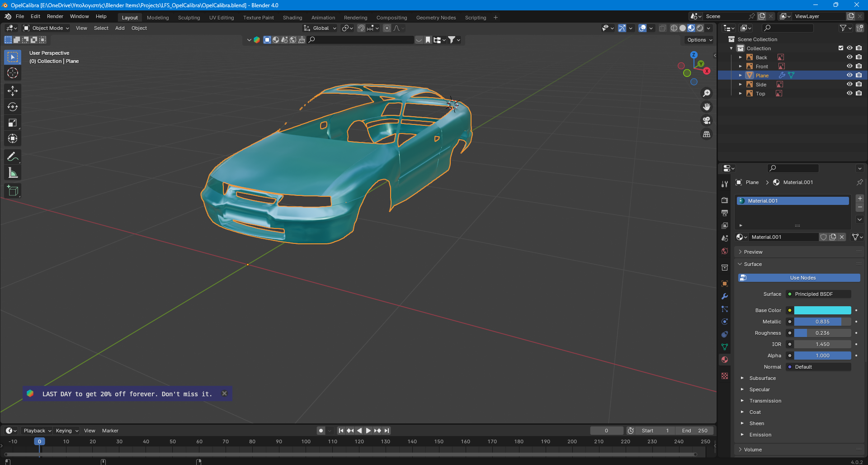Click the cyan Base Color swatch
This screenshot has width=868, height=465.
click(x=822, y=310)
